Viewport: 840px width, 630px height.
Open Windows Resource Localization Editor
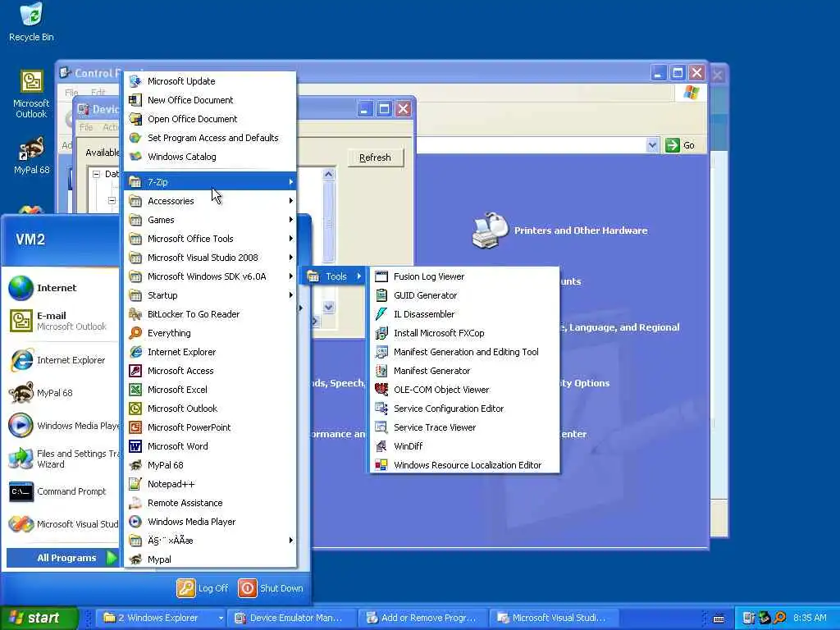click(465, 465)
